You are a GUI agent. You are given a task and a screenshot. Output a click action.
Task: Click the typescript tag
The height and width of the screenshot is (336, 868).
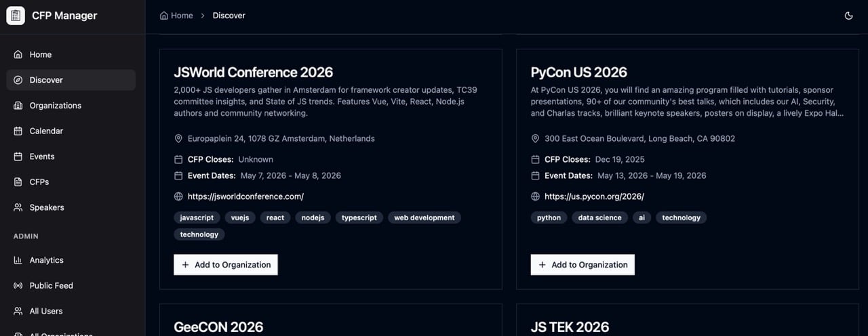(x=359, y=217)
